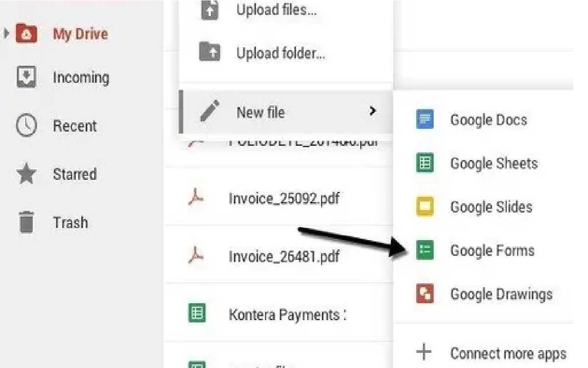Choose Upload folder... from menu
Screen dimensions: 588x368
pos(281,53)
